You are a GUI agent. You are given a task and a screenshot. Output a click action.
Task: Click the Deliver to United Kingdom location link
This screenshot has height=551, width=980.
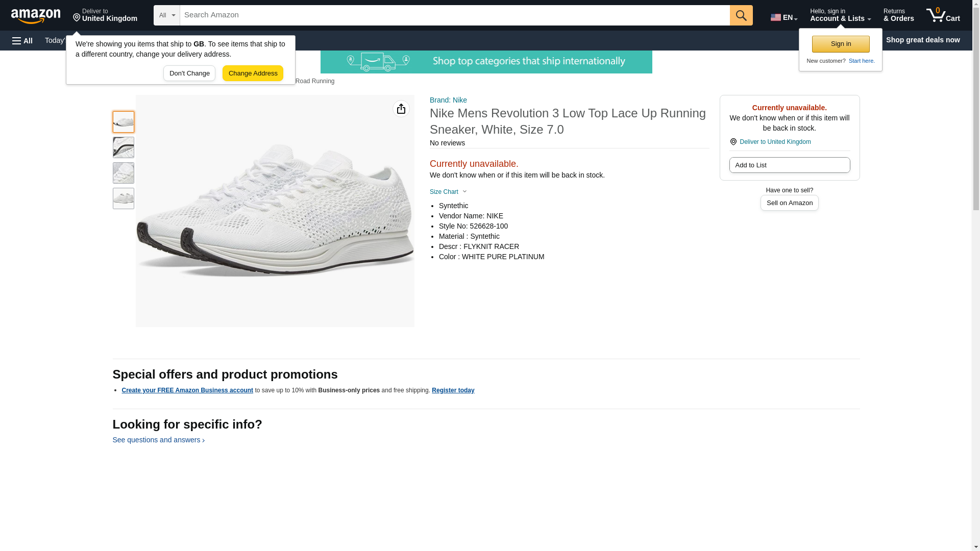(775, 142)
